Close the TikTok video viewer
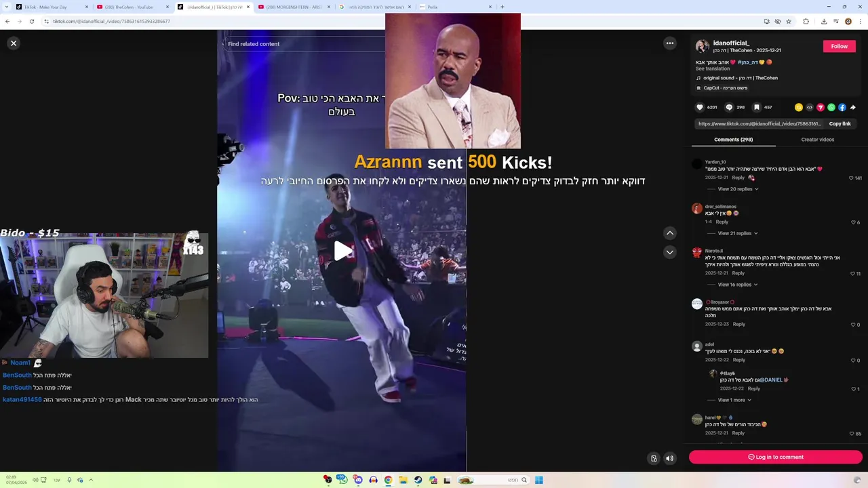 pyautogui.click(x=13, y=43)
